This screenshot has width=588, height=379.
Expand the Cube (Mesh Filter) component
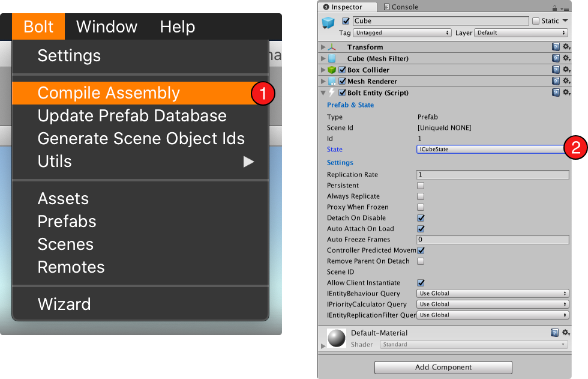pos(323,58)
